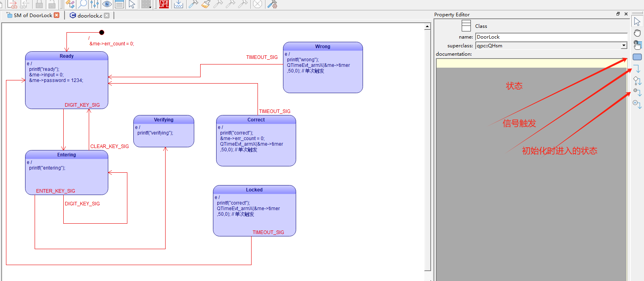The height and width of the screenshot is (281, 644).
Task: Click the printf("entering"); entry action
Action: click(x=47, y=168)
